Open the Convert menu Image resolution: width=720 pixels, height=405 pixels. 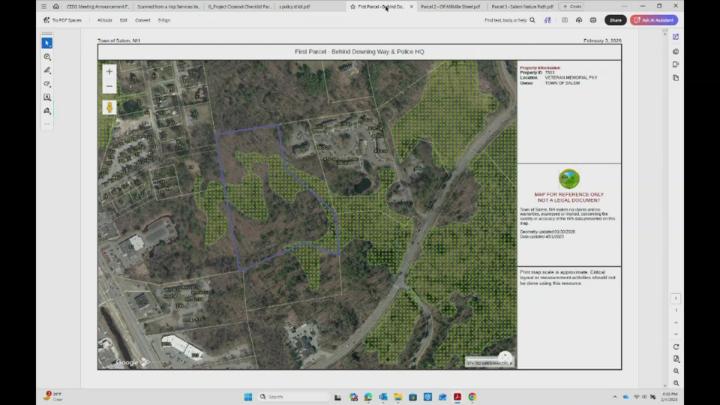(x=142, y=20)
